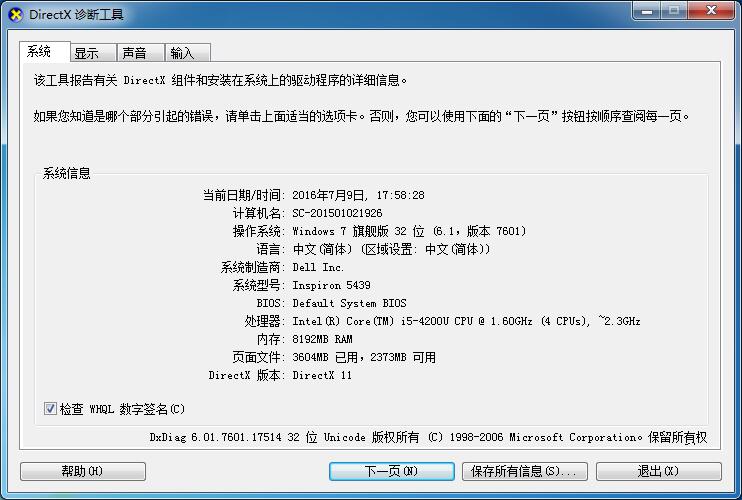Close the DirectX 诊断工具 window
Screen dimensions: 742x500
click(711, 11)
